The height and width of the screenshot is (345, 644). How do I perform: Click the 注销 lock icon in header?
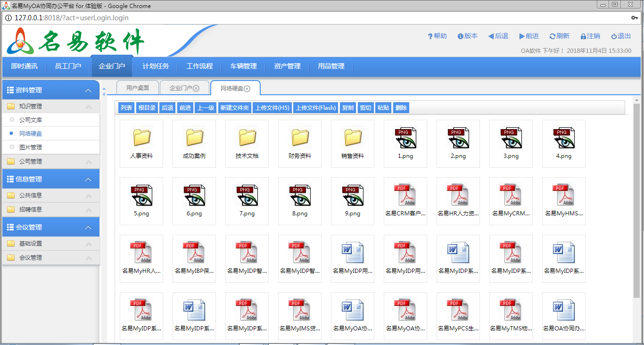coord(583,36)
